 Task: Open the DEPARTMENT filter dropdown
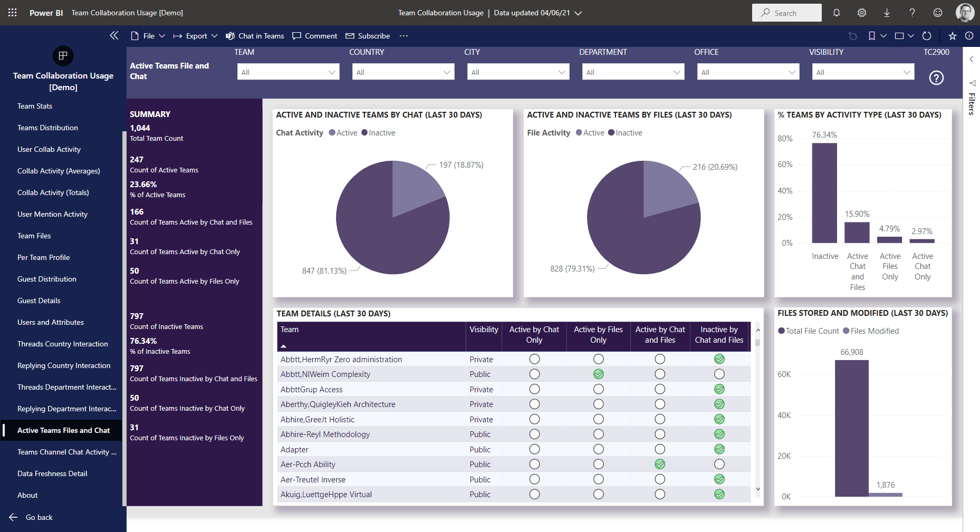point(633,72)
